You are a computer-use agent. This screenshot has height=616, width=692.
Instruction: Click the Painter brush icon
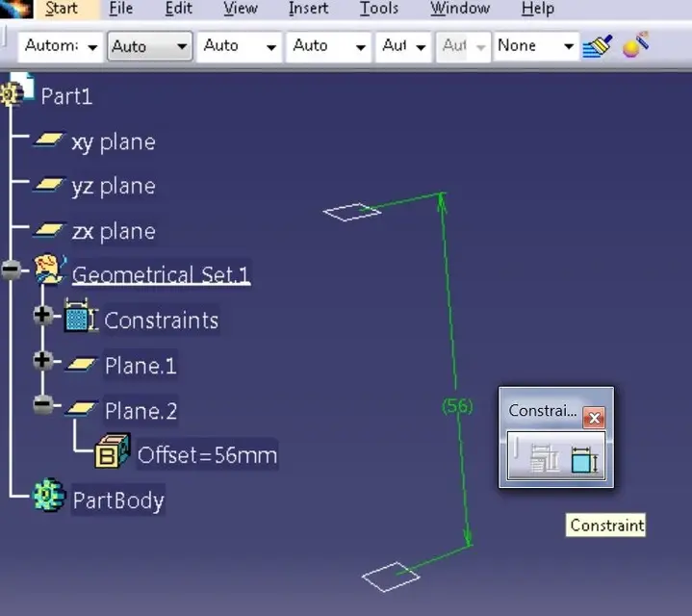click(x=597, y=46)
